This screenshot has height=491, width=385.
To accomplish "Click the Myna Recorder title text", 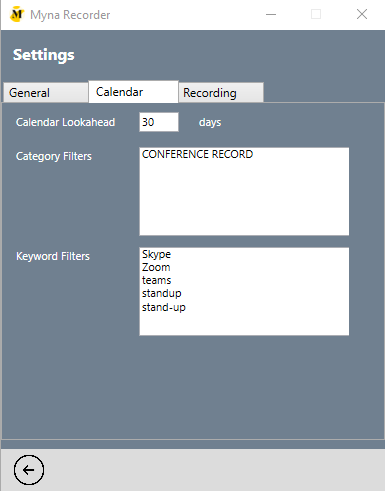I will (x=70, y=15).
